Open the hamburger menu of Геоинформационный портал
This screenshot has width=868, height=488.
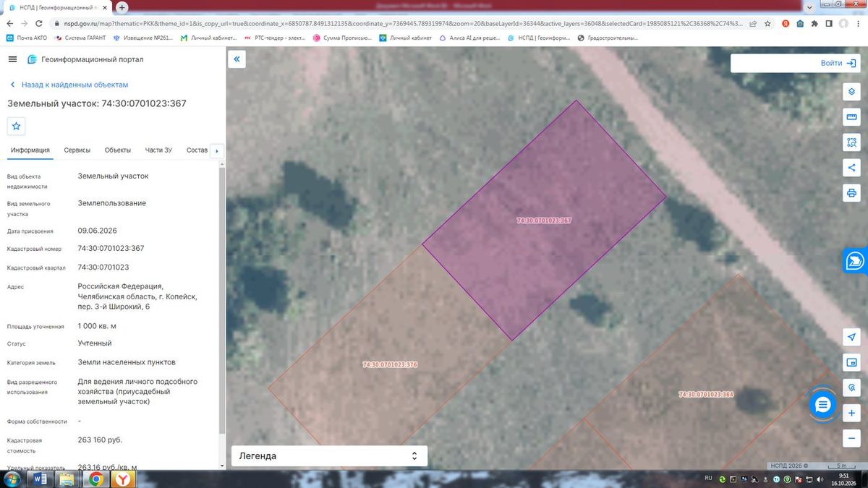point(12,59)
